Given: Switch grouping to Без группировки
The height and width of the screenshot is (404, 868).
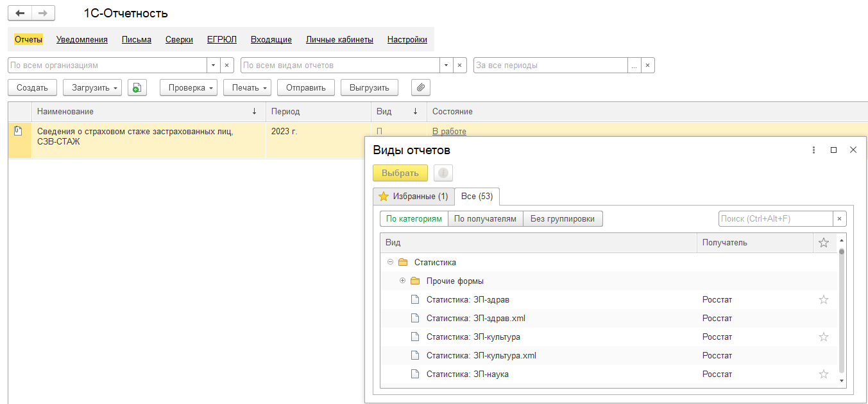Looking at the screenshot, I should [x=563, y=219].
